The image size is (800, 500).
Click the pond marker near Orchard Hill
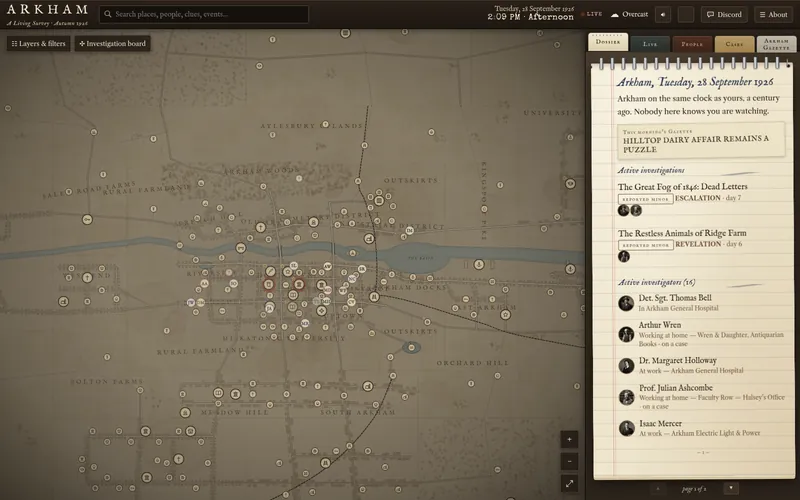[411, 347]
